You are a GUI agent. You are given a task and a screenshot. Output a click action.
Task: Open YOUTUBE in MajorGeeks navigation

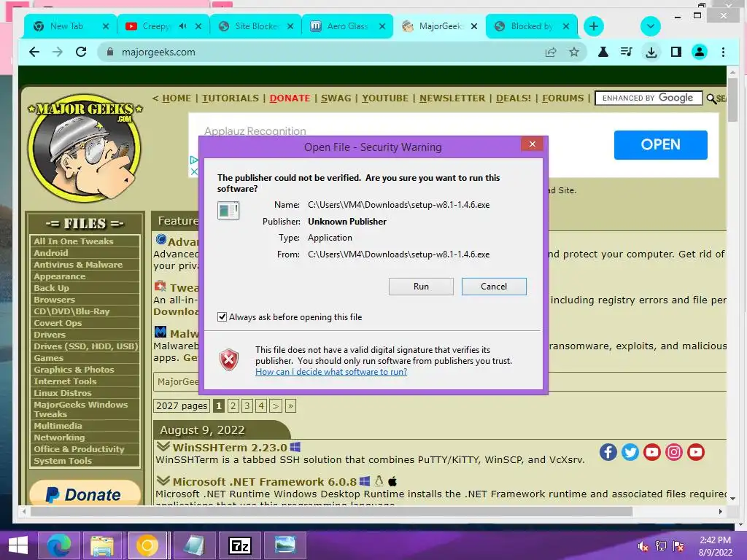point(385,98)
